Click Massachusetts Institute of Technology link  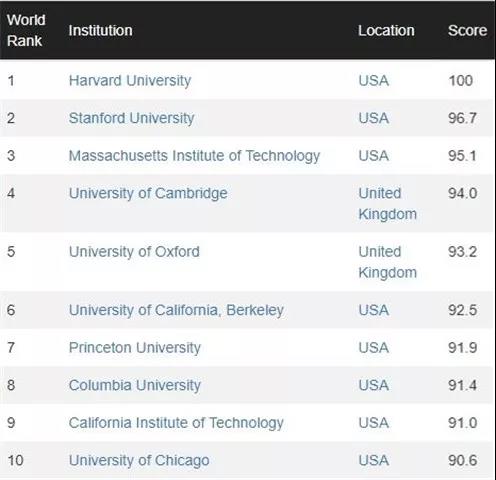(x=194, y=156)
